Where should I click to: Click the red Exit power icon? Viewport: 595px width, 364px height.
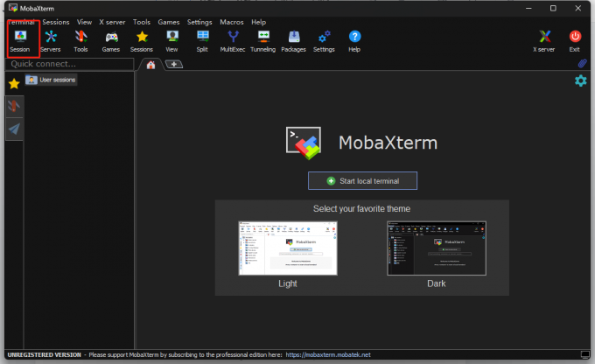click(575, 40)
